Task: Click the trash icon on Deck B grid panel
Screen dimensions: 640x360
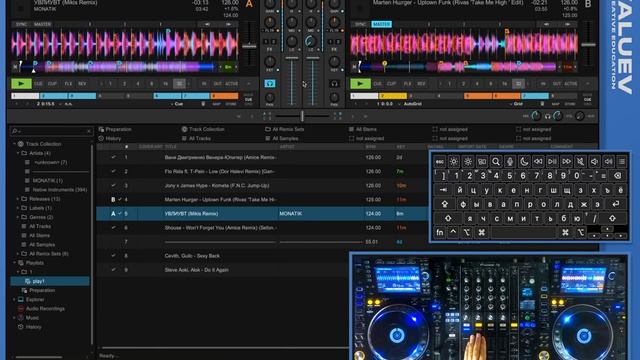Action: point(542,104)
